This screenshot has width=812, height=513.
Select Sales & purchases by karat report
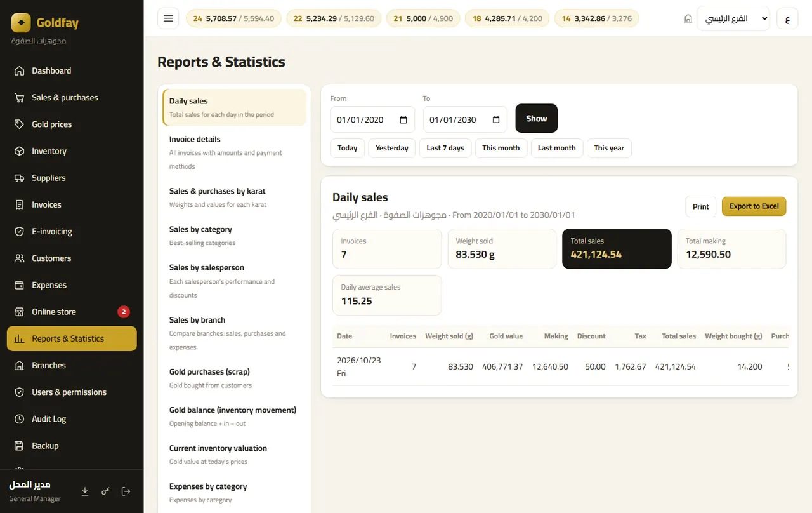234,197
